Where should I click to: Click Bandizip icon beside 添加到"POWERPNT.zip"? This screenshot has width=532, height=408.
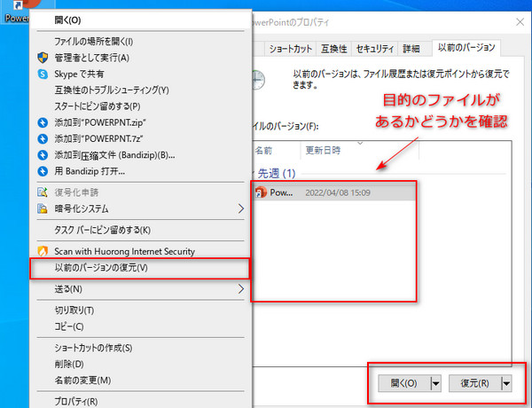(43, 122)
